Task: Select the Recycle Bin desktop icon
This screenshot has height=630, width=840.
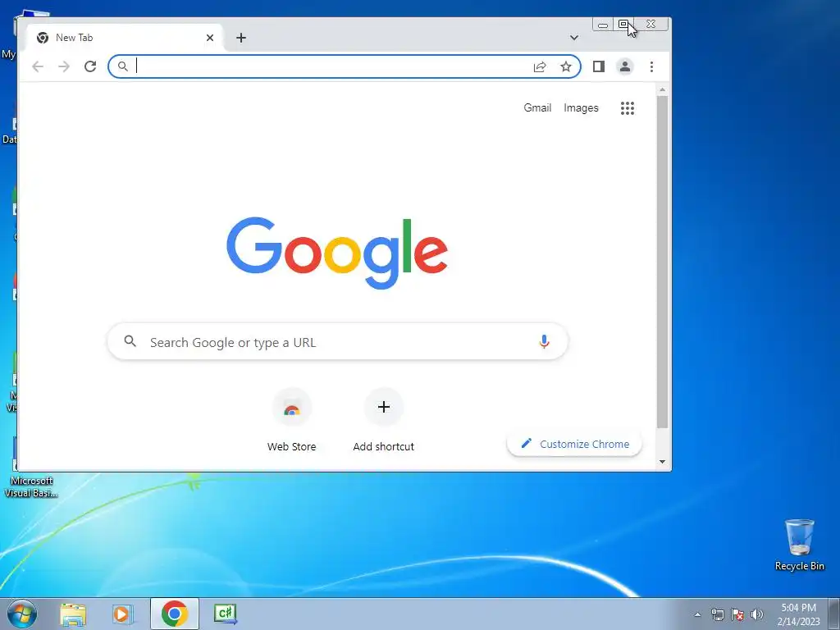Action: (x=799, y=545)
